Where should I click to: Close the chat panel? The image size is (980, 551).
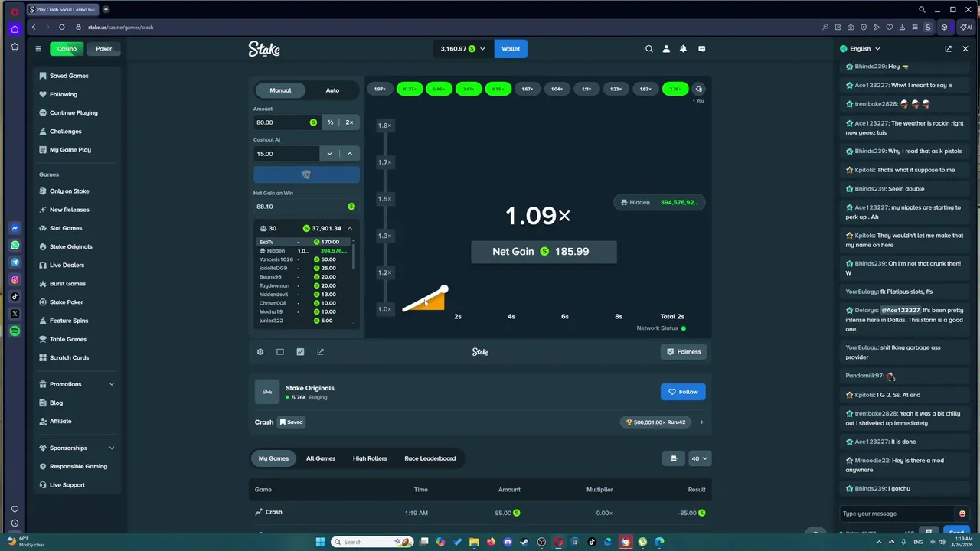(965, 49)
